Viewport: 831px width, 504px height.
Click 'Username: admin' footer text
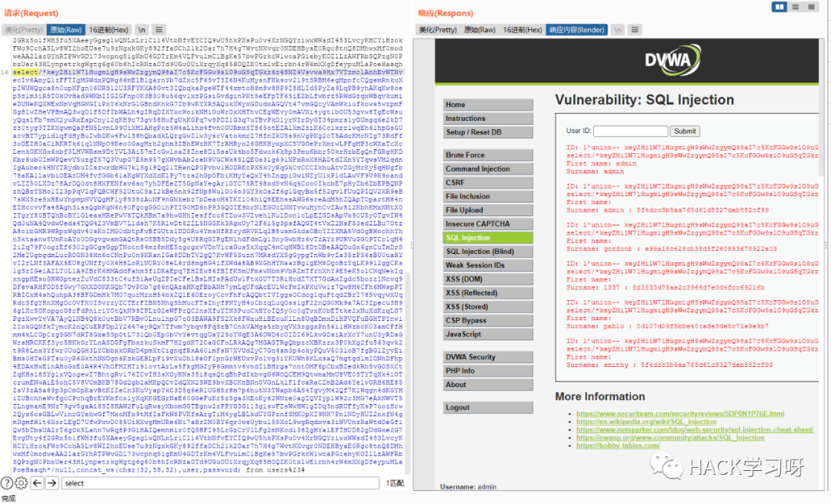pos(468,486)
